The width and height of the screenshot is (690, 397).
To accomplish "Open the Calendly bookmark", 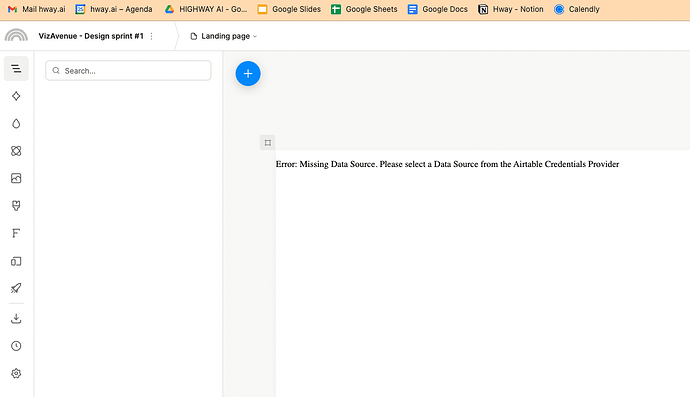I will pos(576,9).
